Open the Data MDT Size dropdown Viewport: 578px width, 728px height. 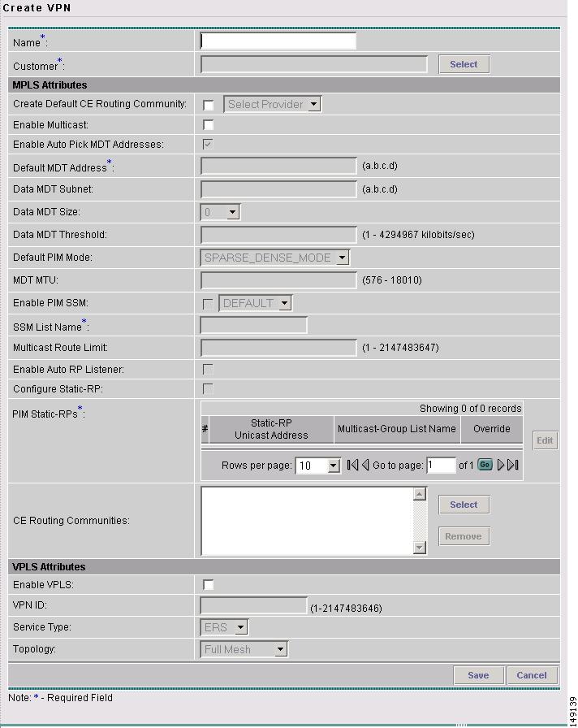220,212
